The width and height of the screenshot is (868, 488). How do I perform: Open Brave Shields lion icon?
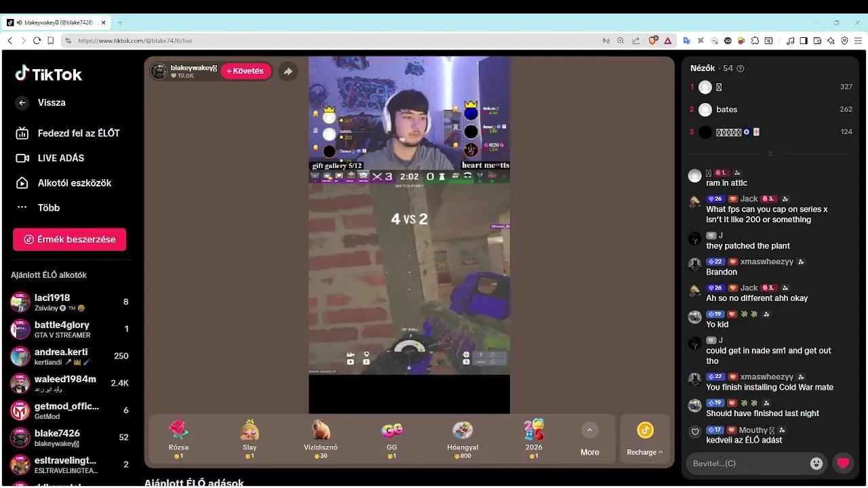click(x=653, y=41)
